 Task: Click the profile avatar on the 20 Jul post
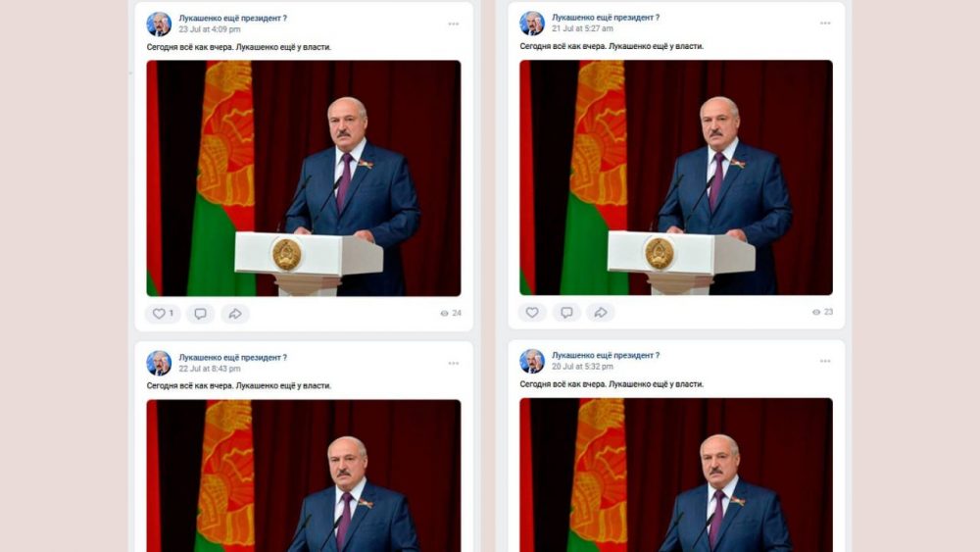532,361
